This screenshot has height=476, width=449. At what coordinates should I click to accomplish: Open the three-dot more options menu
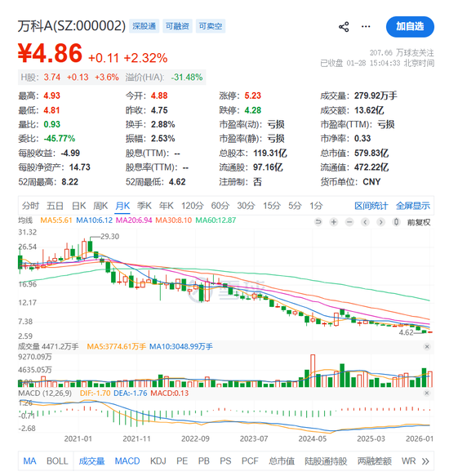[x=366, y=27]
